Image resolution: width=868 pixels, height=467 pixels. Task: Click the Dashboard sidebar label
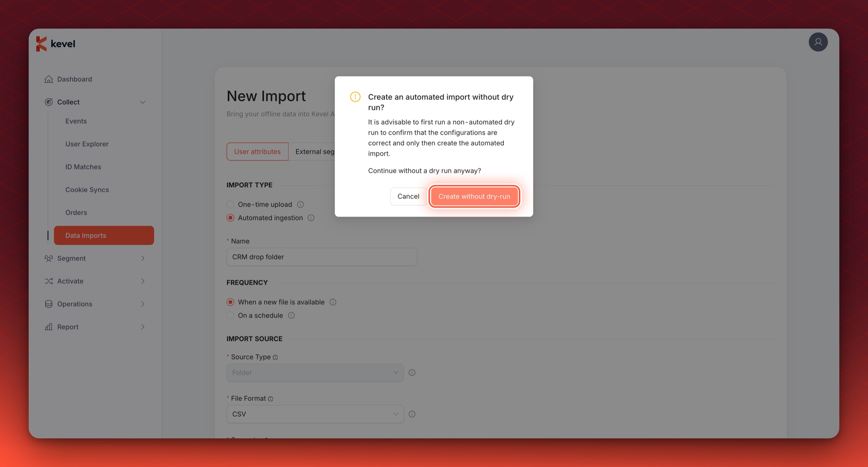(x=75, y=79)
